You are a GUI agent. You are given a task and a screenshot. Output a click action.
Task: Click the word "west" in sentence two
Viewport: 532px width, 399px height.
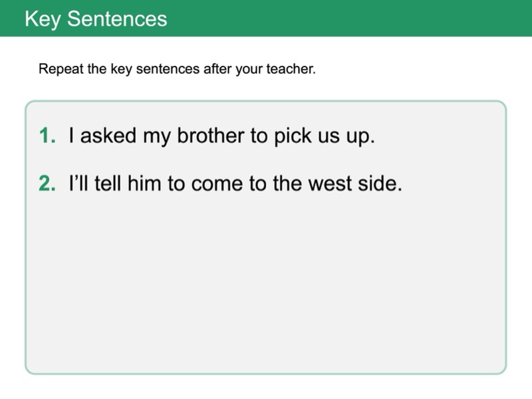coord(326,184)
